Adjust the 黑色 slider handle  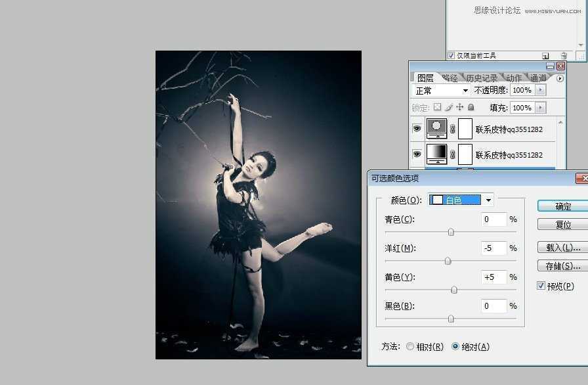tap(451, 319)
